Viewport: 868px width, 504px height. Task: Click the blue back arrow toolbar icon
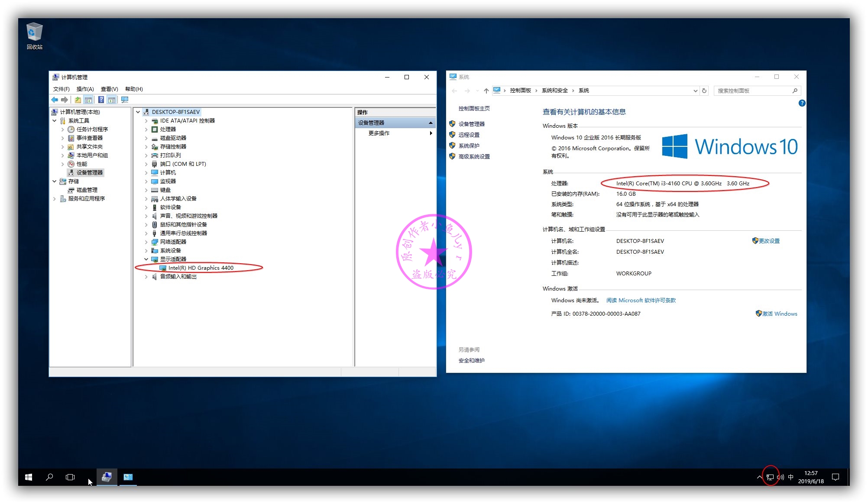pyautogui.click(x=55, y=100)
